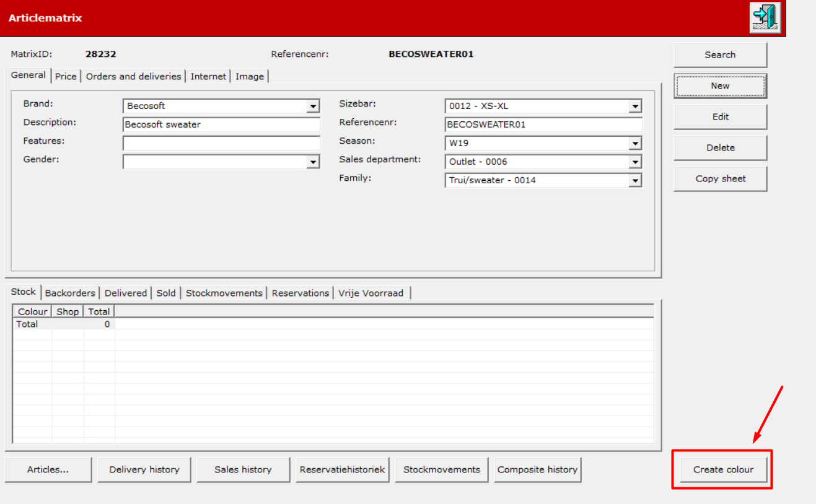Click the Create colour button
Screen dimensions: 816x504
(723, 469)
